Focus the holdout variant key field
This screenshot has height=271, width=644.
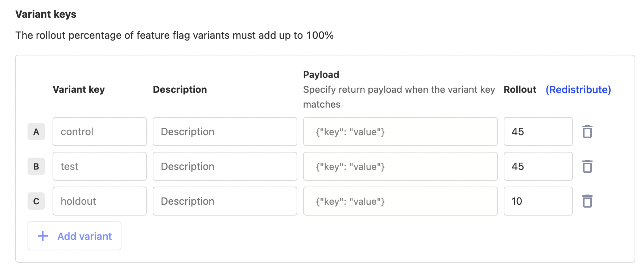tap(99, 201)
